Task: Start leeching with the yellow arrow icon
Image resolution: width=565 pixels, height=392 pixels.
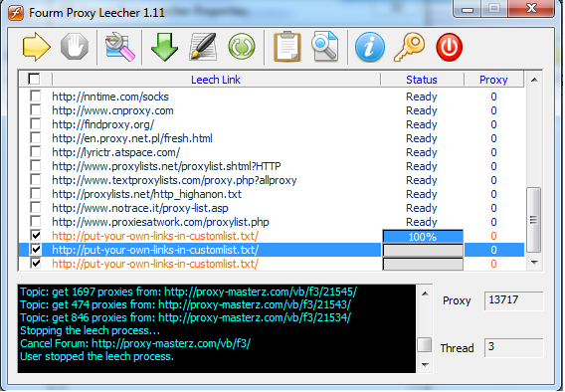Action: coord(36,47)
